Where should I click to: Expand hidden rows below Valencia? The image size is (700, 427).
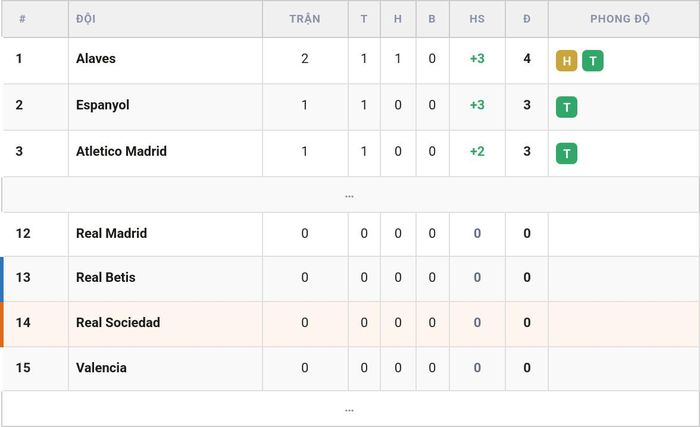pos(350,409)
